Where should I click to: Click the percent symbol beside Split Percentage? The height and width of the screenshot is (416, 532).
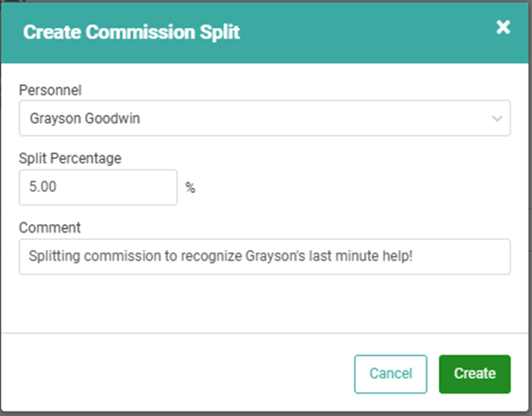[190, 188]
